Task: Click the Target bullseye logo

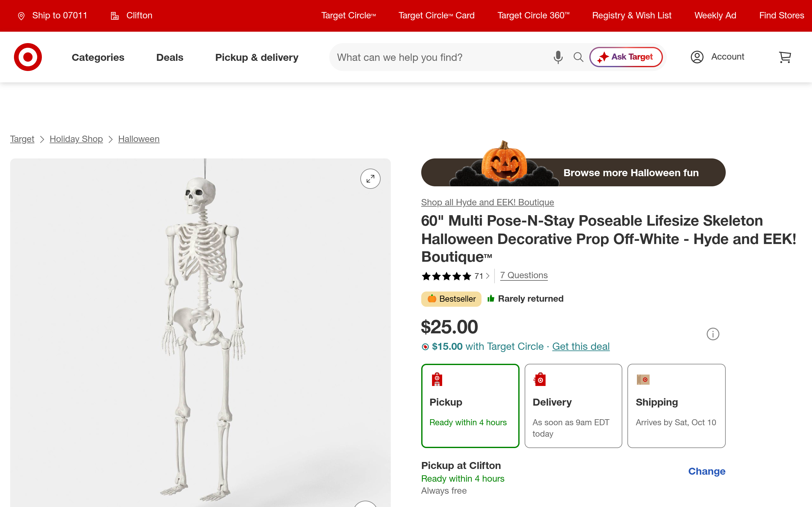Action: pyautogui.click(x=28, y=57)
